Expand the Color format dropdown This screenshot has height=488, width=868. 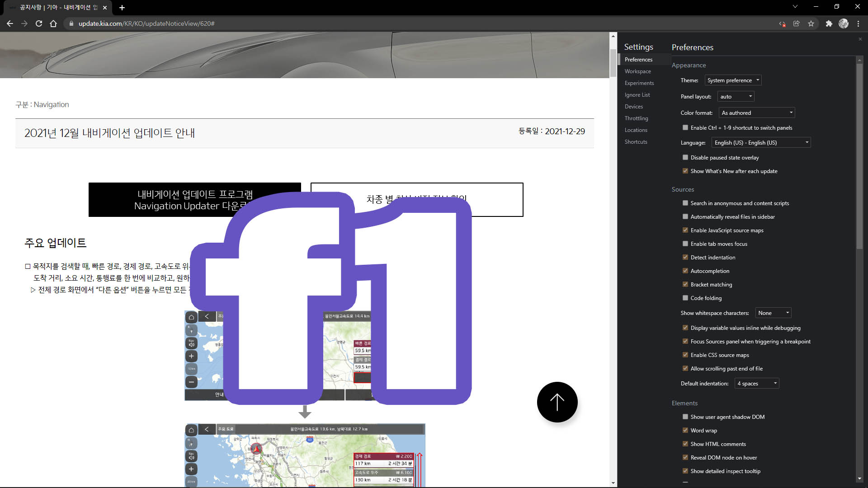[x=757, y=113]
